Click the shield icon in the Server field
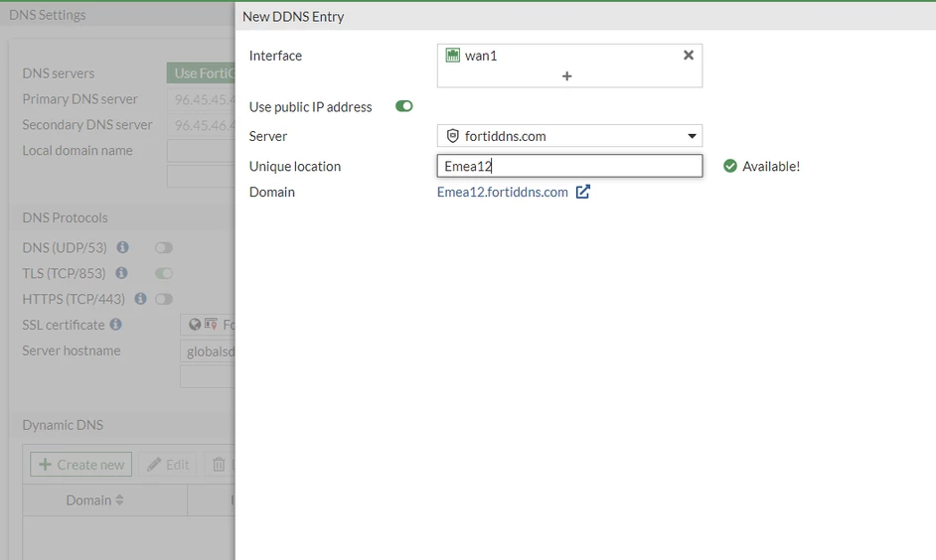Viewport: 936px width, 560px height. coord(453,136)
